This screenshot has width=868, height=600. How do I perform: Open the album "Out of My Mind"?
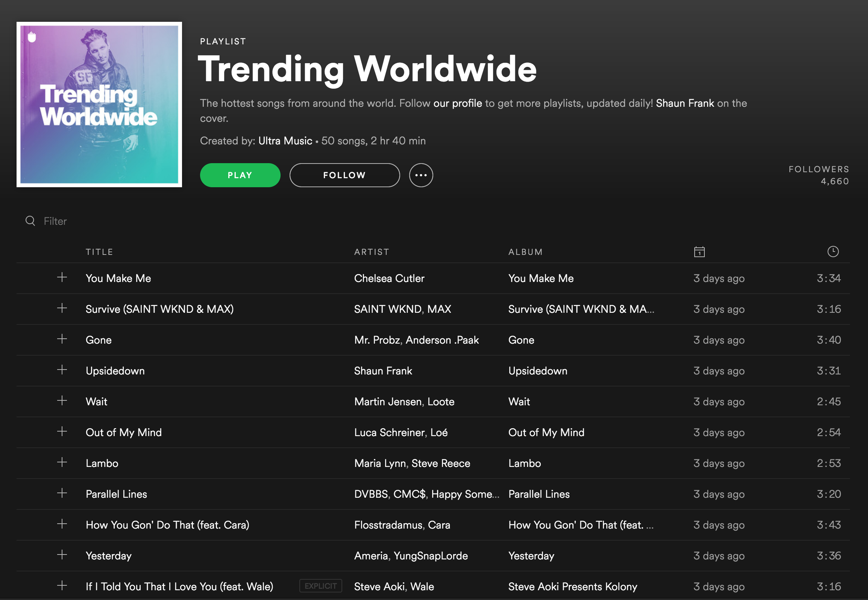coord(546,433)
